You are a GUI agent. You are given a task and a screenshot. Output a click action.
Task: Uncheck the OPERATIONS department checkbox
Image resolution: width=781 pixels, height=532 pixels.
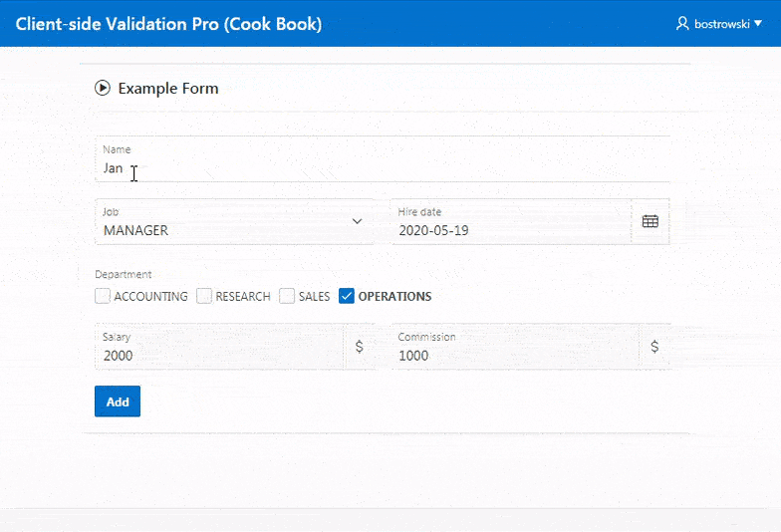tap(347, 296)
